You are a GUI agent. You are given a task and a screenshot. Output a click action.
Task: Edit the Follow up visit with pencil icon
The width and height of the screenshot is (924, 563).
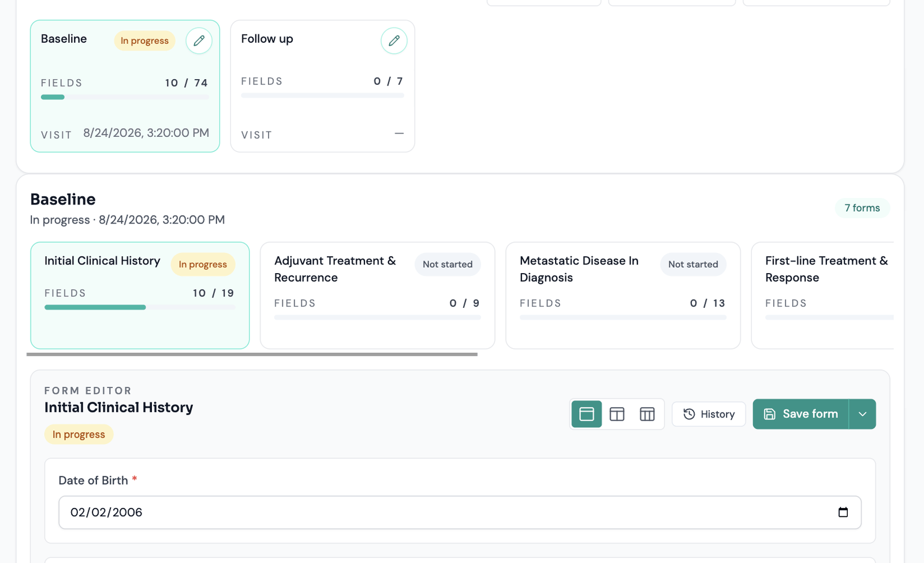pos(394,41)
